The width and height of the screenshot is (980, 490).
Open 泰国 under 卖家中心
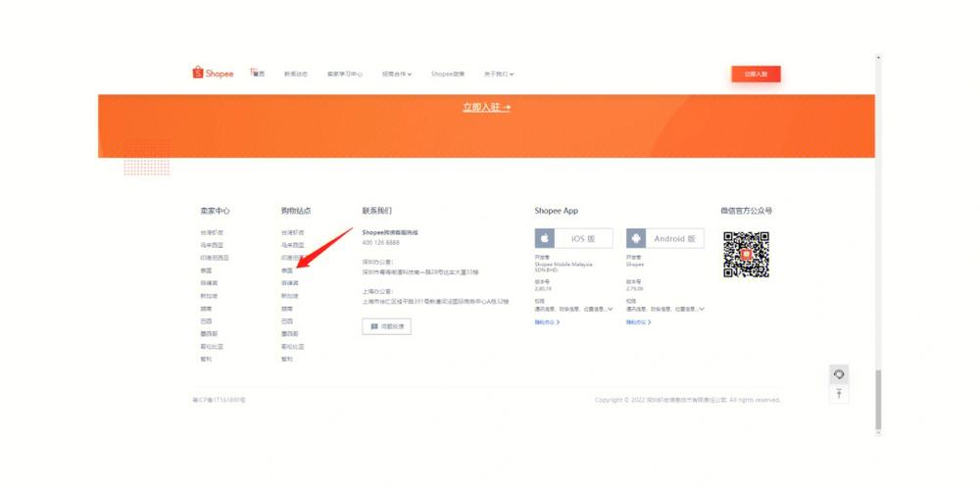(x=206, y=270)
